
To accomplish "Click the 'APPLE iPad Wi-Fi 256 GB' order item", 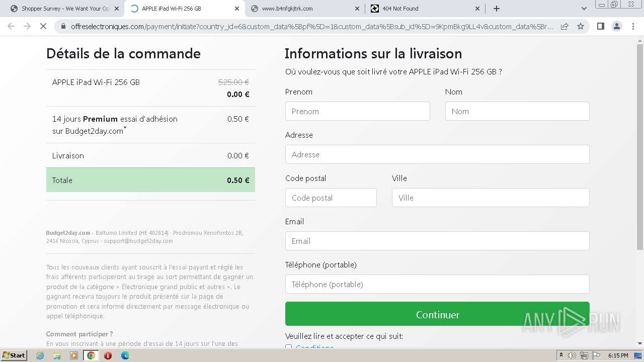I will [96, 82].
